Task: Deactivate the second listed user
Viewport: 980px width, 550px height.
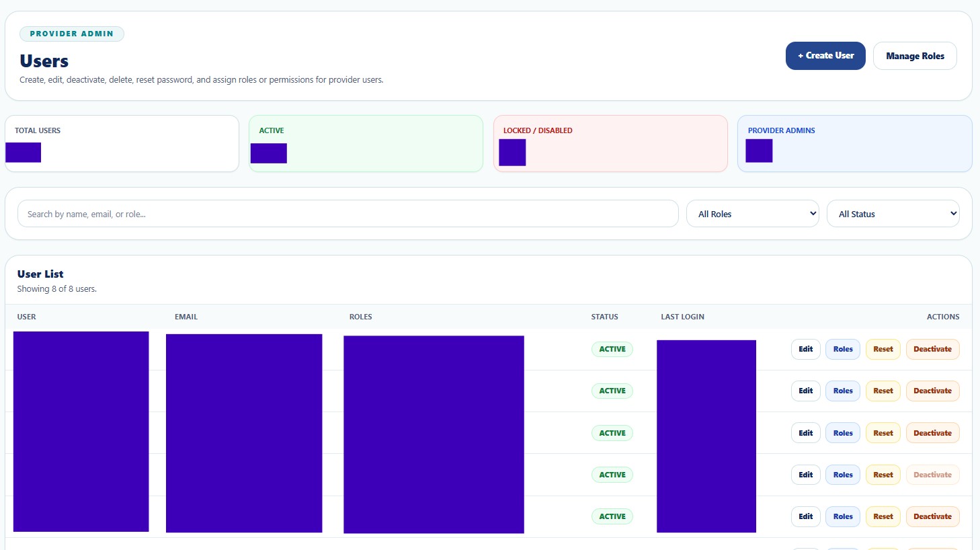Action: [x=933, y=391]
